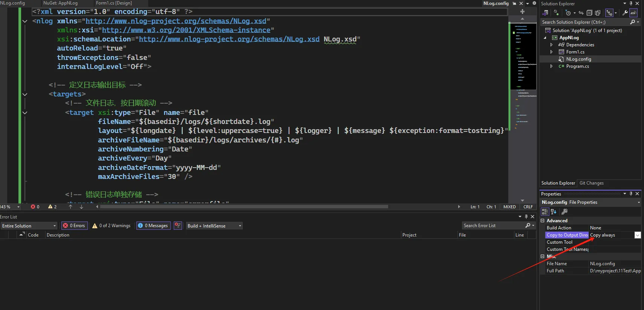
Task: Open the nlog-project.org NLog.xsd xmlns link
Action: coord(176,21)
